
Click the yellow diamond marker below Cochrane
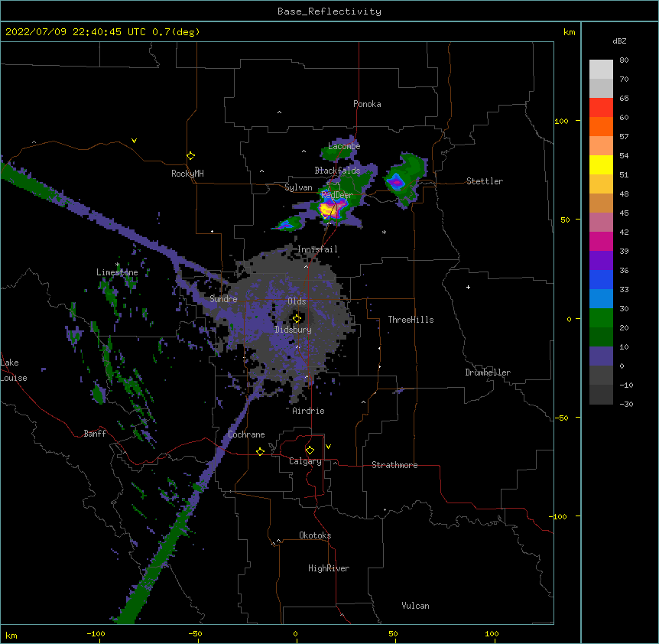pyautogui.click(x=260, y=451)
